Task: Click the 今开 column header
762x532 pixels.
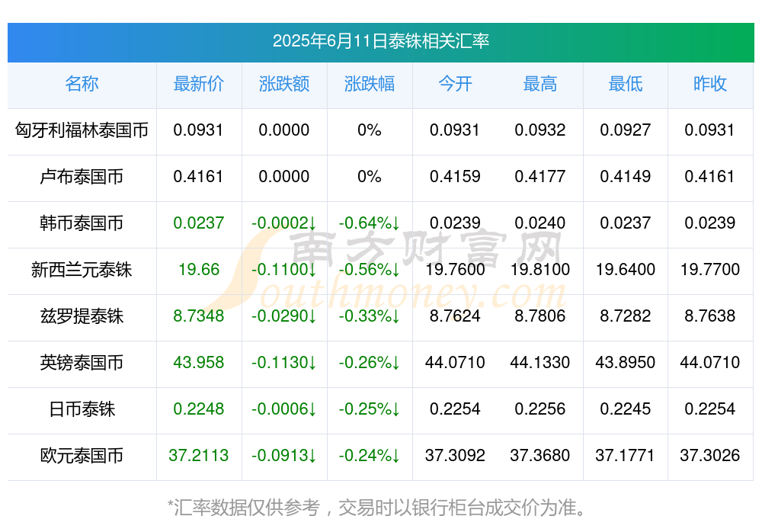Action: (455, 84)
